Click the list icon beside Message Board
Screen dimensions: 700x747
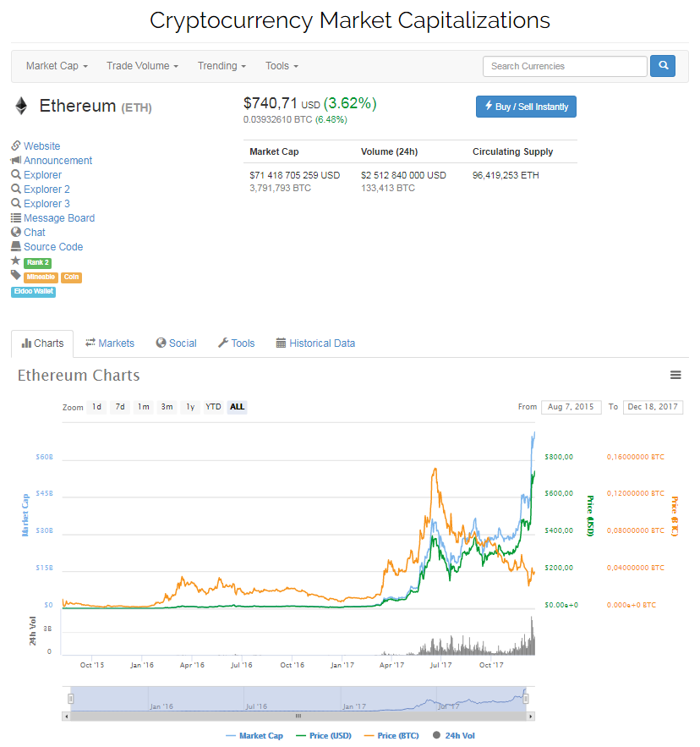(16, 217)
